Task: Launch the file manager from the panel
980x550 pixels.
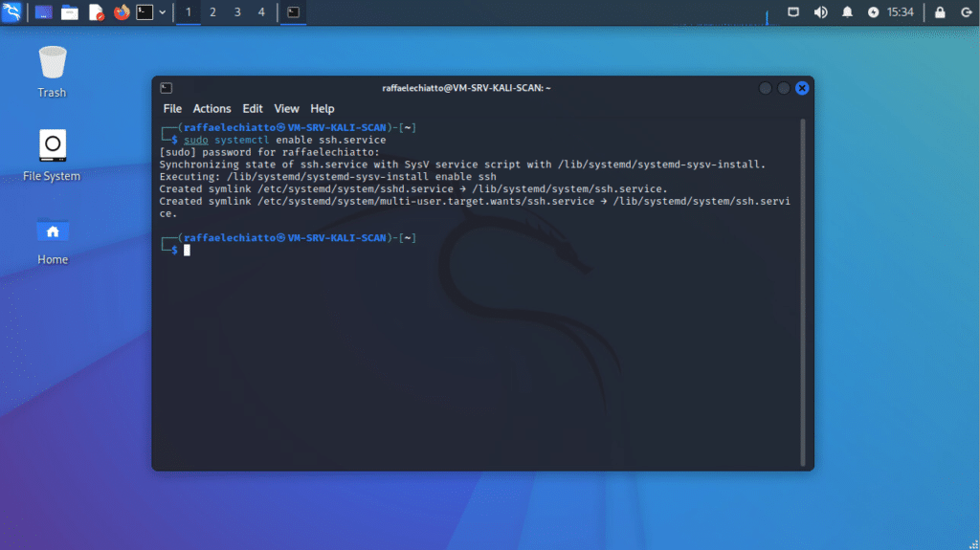Action: coord(69,11)
